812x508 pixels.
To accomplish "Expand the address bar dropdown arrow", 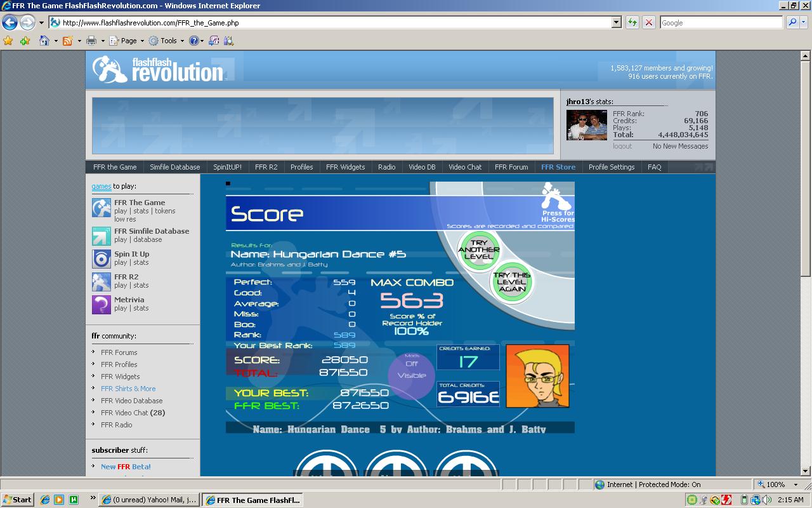I will [616, 23].
